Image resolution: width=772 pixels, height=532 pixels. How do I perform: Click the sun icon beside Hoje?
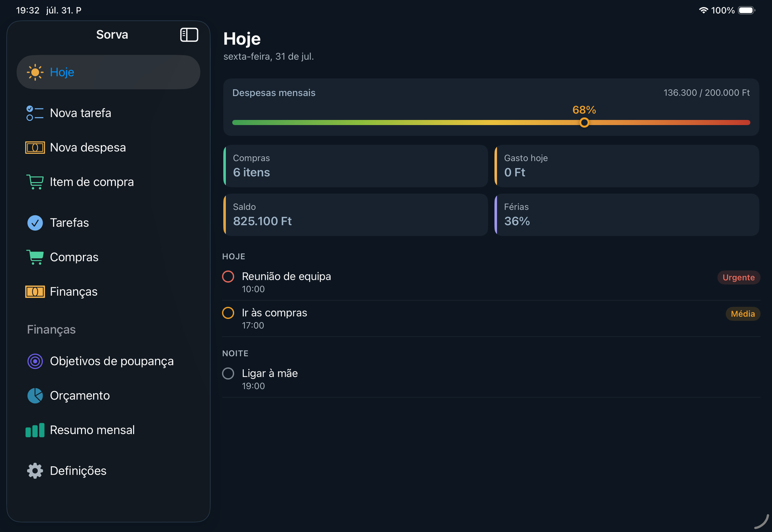point(35,72)
